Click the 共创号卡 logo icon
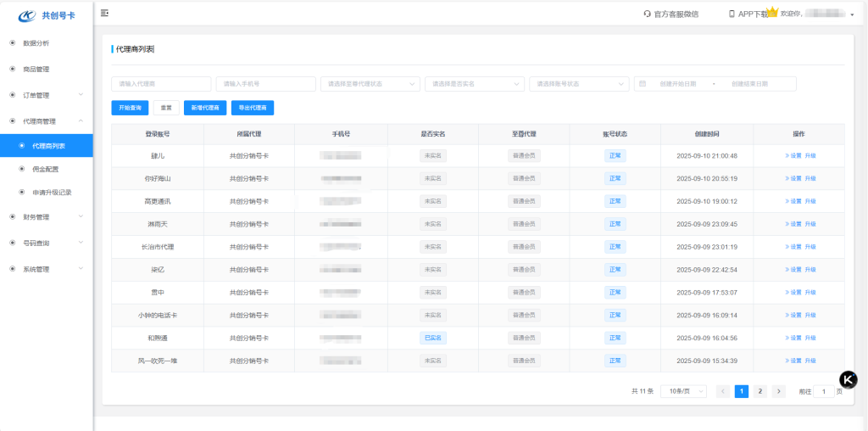Screen dimensions: 868x431 [x=27, y=15]
